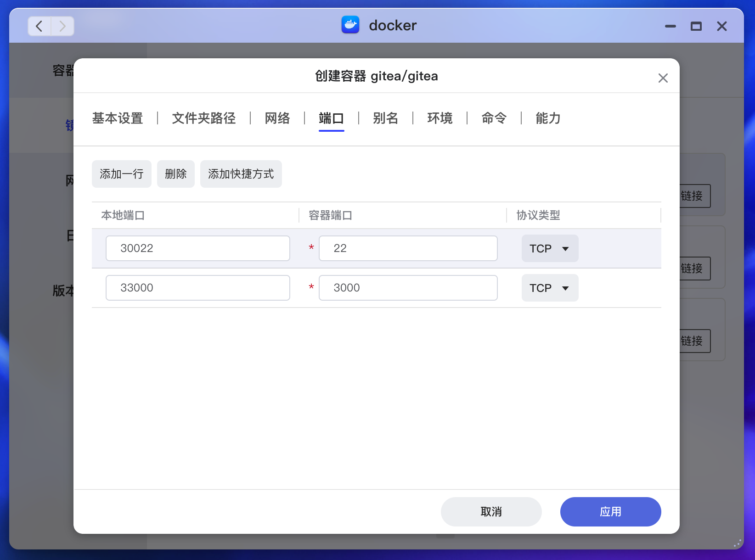Click the 添加一行 button

[122, 174]
